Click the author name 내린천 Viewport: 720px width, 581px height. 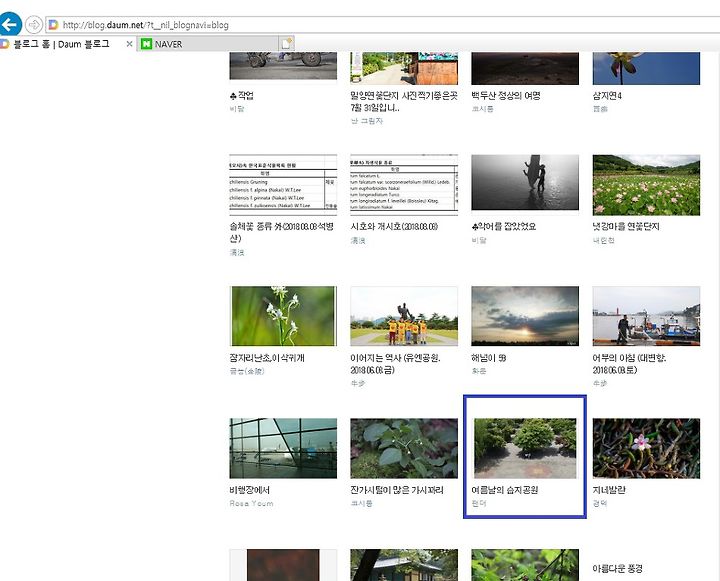point(603,240)
